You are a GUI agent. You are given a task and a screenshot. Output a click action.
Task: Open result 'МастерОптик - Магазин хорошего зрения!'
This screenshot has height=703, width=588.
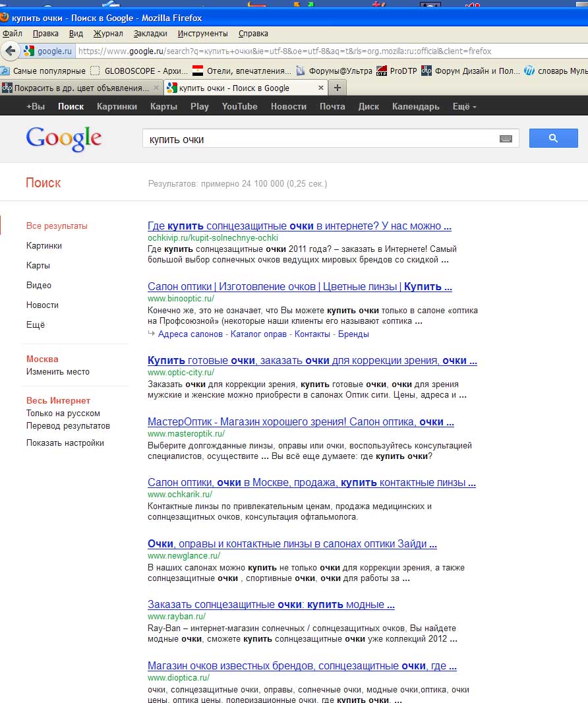point(301,422)
